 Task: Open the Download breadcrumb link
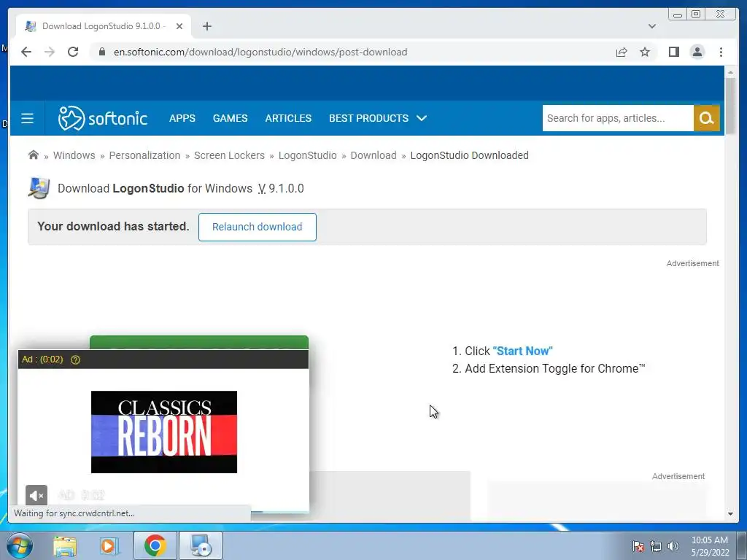click(x=373, y=155)
